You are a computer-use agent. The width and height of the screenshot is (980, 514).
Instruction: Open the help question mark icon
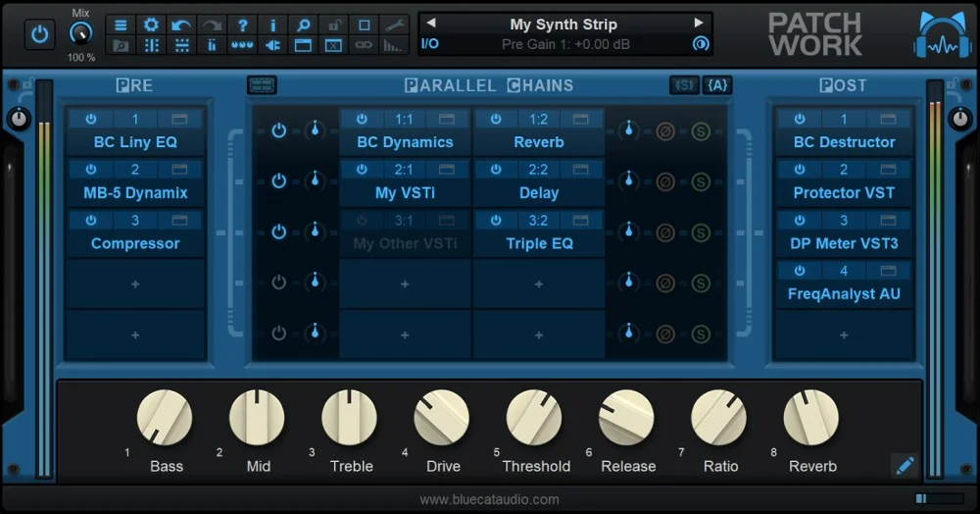point(243,25)
